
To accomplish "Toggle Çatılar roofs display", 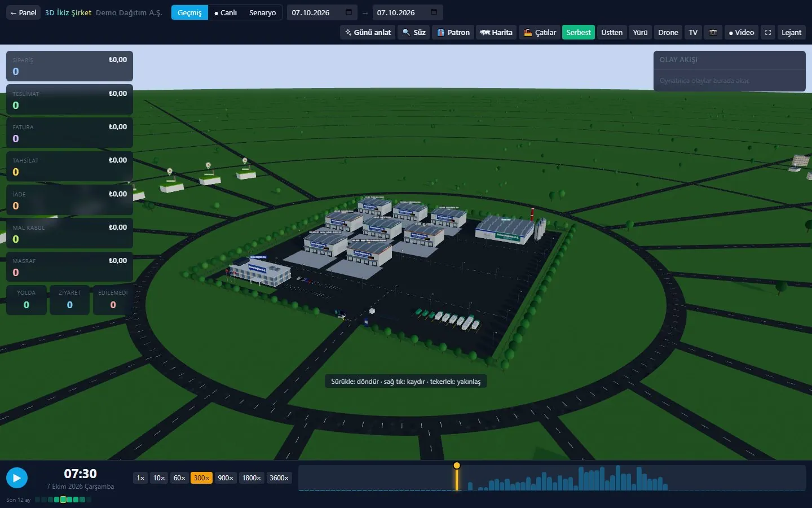I will pos(540,33).
